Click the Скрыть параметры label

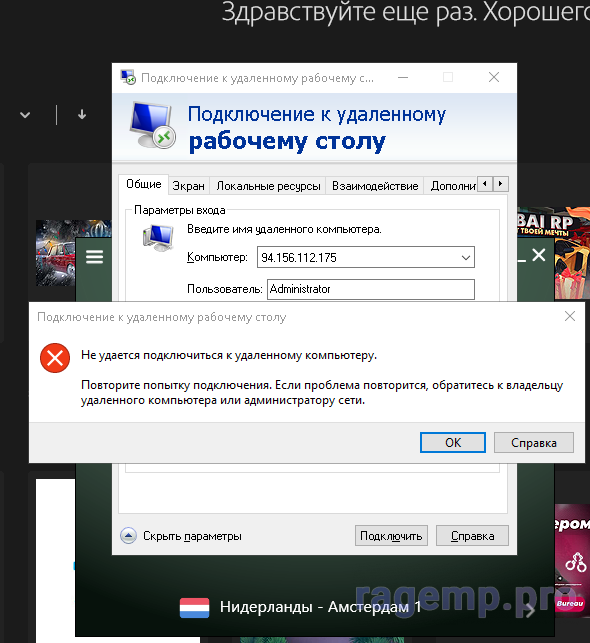[x=192, y=536]
